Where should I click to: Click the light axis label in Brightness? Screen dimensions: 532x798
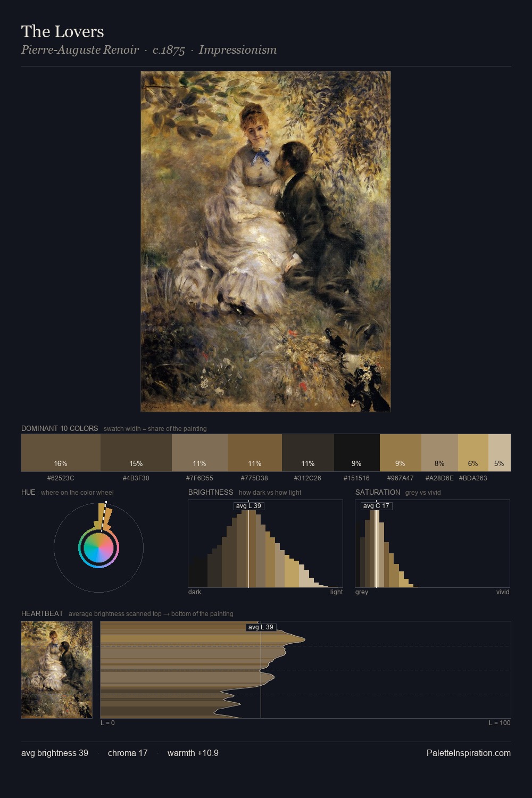point(337,592)
